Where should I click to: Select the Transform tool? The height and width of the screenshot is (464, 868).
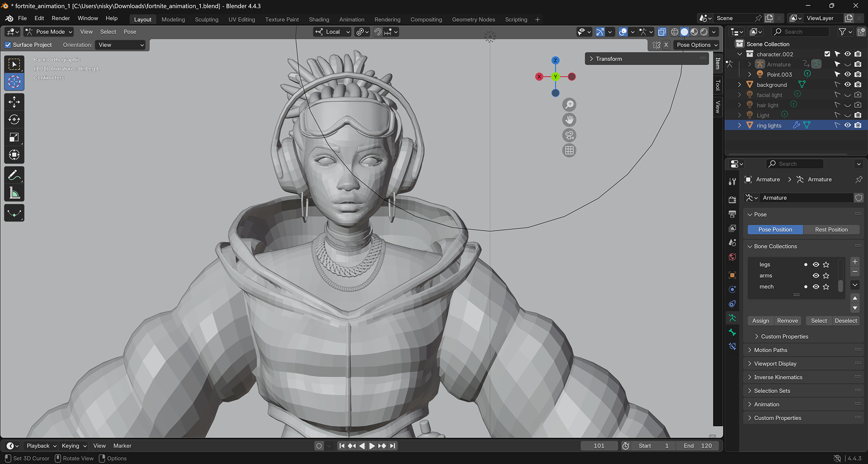tap(14, 155)
